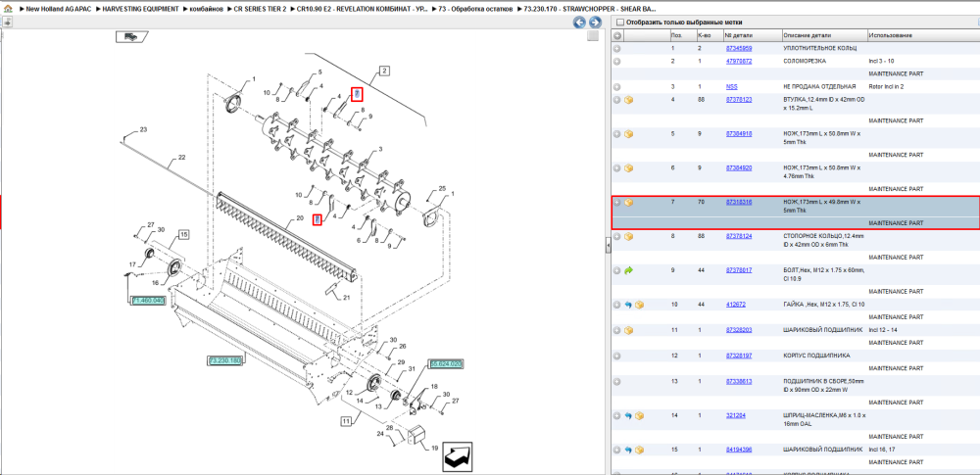Click the small square button at diagram top-right
The image size is (980, 475).
[x=593, y=36]
